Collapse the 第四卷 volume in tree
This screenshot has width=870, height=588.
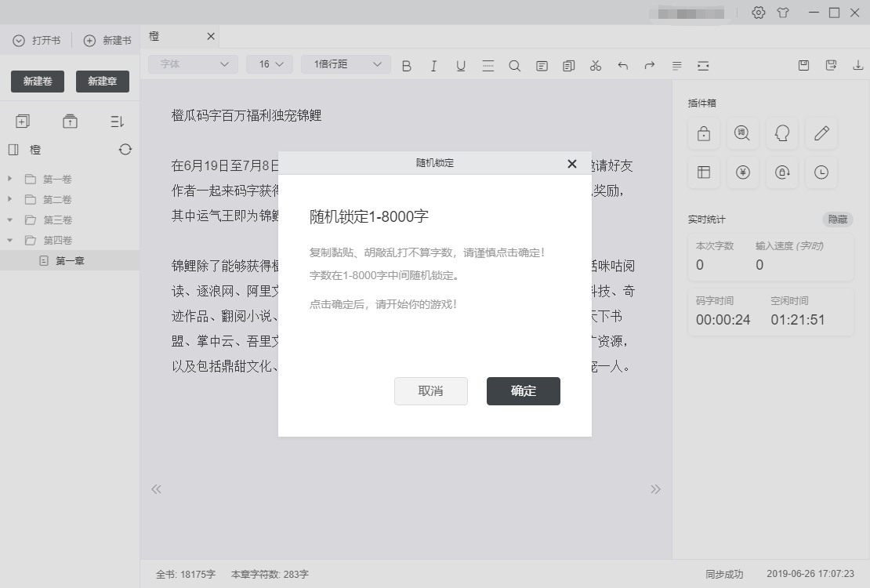coord(10,240)
